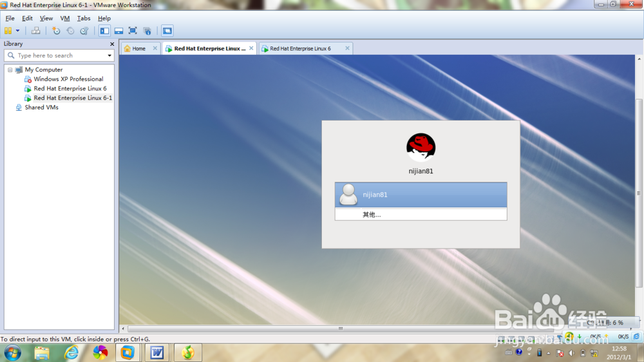Open the View menu
Screen dimensions: 644x362
click(x=46, y=19)
